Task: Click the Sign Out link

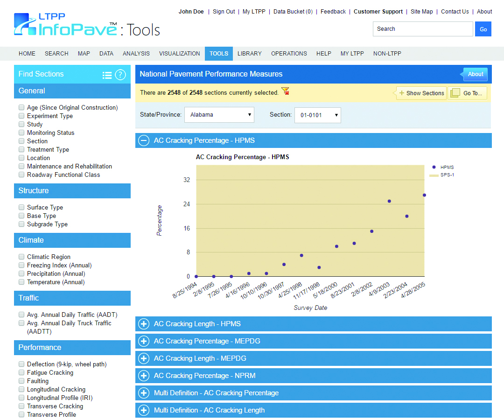Action: (x=224, y=12)
